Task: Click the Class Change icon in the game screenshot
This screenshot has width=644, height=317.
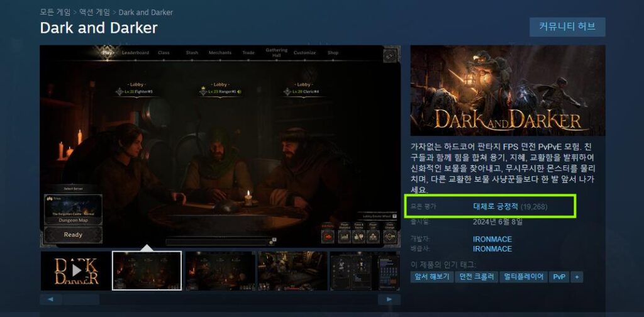Action: click(391, 236)
